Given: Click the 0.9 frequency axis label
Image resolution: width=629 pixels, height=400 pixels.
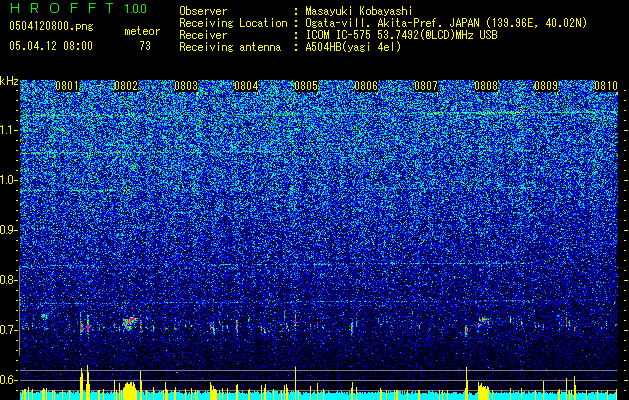Looking at the screenshot, I should tap(8, 230).
